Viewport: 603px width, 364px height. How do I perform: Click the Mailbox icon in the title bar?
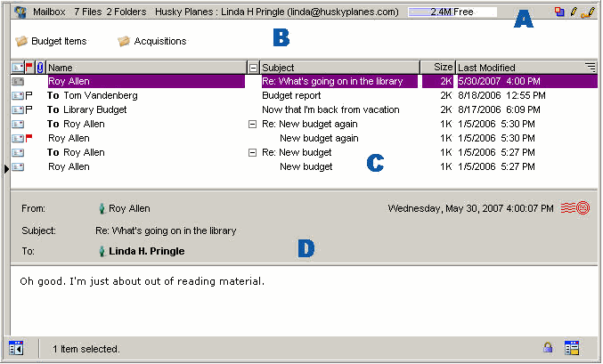click(20, 12)
